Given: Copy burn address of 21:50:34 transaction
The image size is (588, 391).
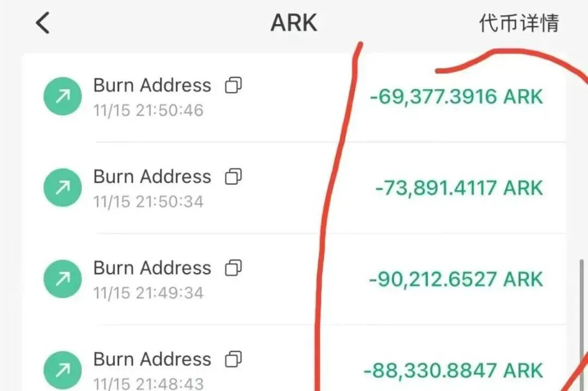Looking at the screenshot, I should (x=233, y=176).
